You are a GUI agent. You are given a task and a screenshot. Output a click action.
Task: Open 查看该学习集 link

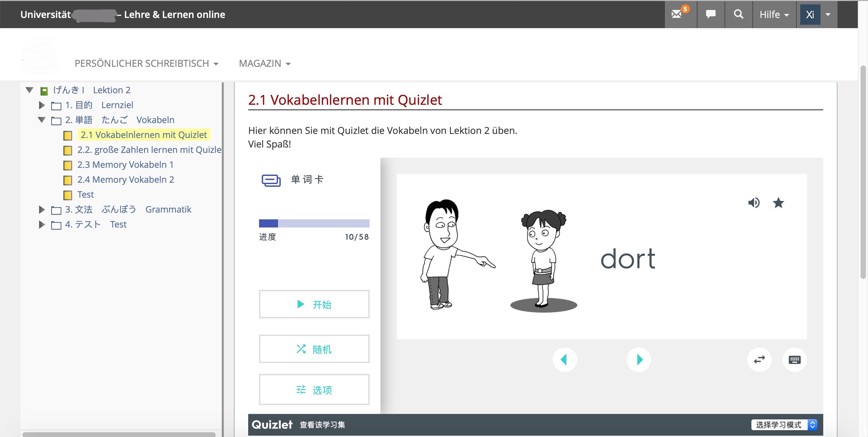pos(322,425)
